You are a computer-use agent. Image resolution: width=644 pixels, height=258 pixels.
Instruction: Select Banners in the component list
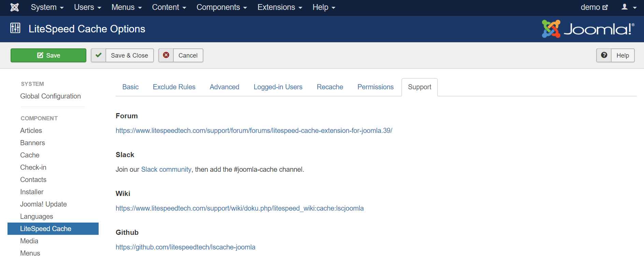pyautogui.click(x=32, y=143)
